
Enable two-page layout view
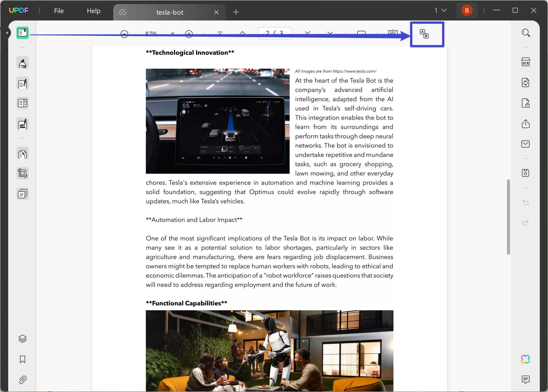(x=393, y=33)
